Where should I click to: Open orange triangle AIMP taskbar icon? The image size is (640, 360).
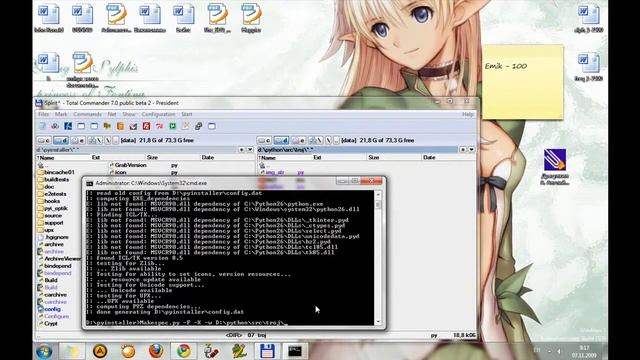[x=100, y=351]
